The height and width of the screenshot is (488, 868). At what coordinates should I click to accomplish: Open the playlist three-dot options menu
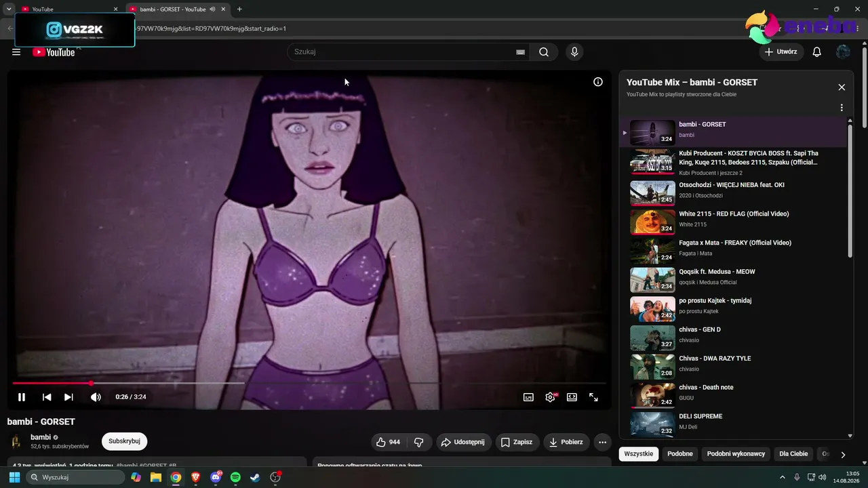pyautogui.click(x=842, y=108)
